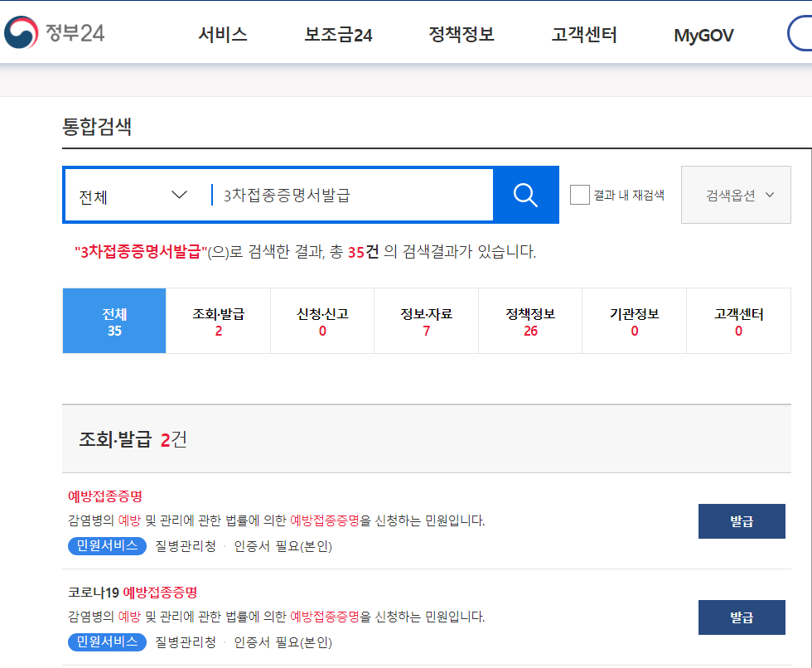Open the 코로나19 예방접종증명 result link
Image resolution: width=812 pixels, height=668 pixels.
(133, 593)
